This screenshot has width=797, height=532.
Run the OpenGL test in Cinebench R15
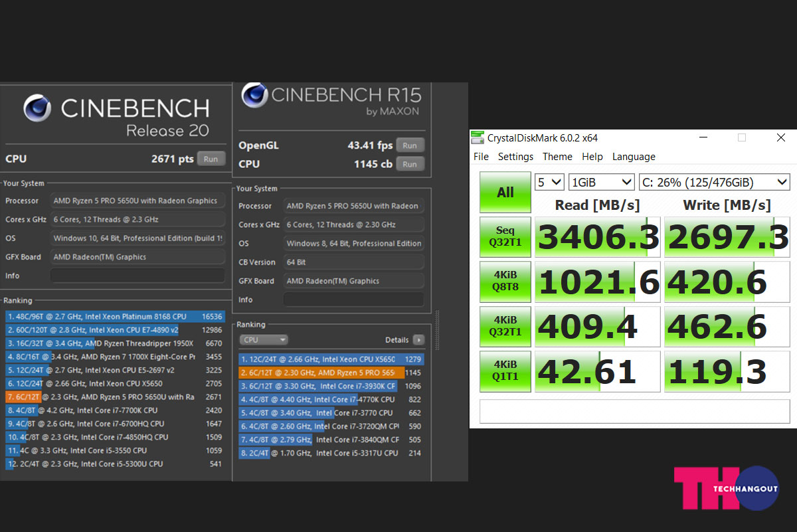(x=410, y=145)
